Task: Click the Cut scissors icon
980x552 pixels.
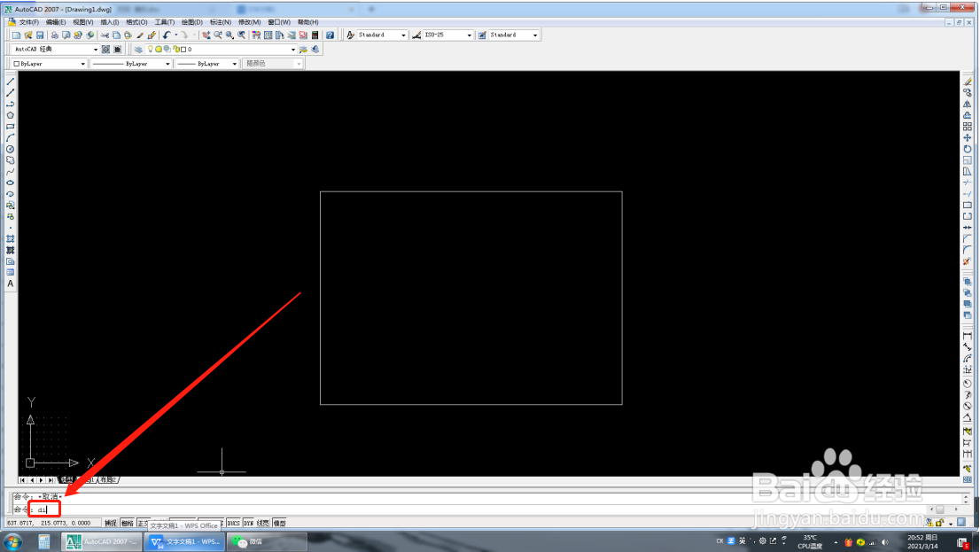Action: click(x=105, y=35)
